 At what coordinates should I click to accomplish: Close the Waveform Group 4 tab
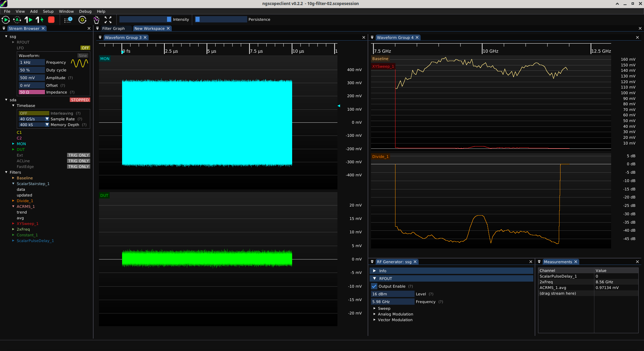[417, 38]
